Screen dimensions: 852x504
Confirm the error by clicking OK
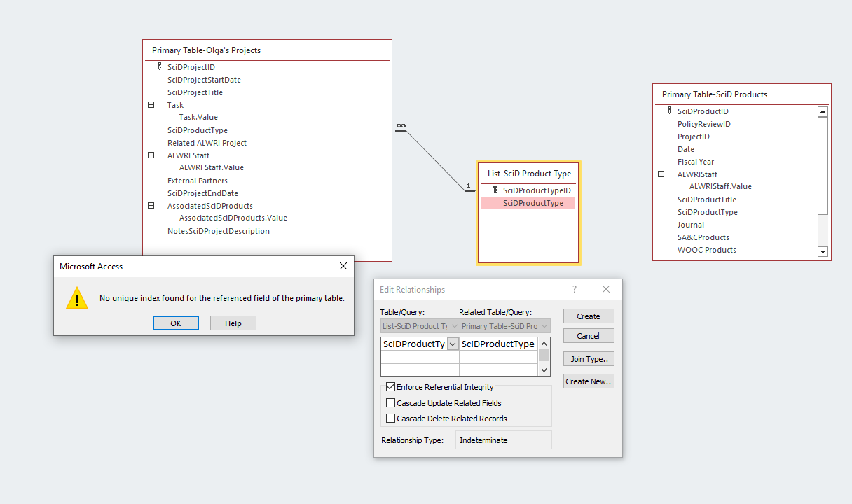coord(176,323)
